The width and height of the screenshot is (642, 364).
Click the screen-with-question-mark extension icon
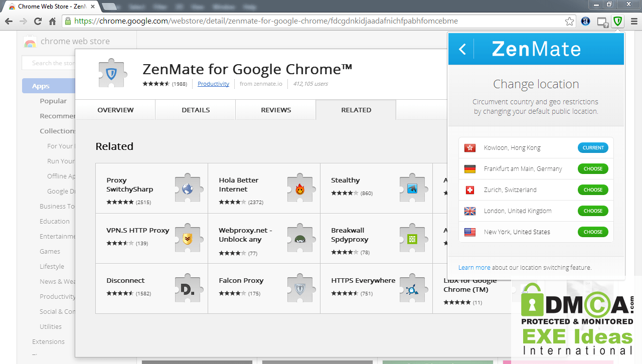pyautogui.click(x=602, y=22)
